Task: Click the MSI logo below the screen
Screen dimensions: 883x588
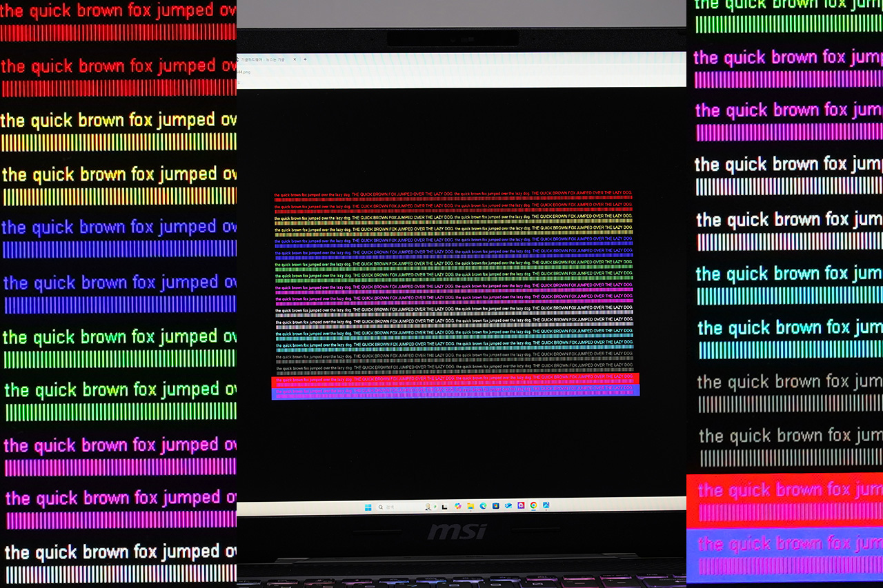Action: tap(456, 531)
